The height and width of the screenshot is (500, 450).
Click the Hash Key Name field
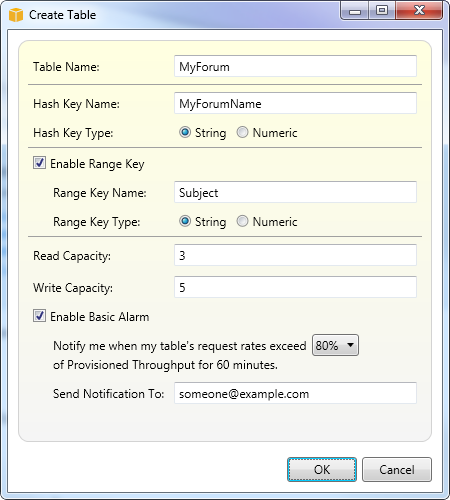[x=295, y=103]
